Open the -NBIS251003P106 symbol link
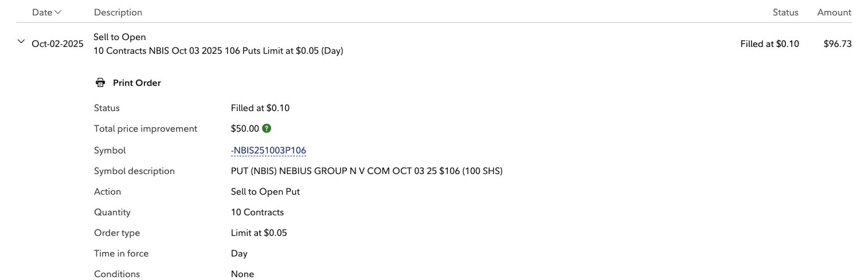This screenshot has height=280, width=868. coord(268,151)
